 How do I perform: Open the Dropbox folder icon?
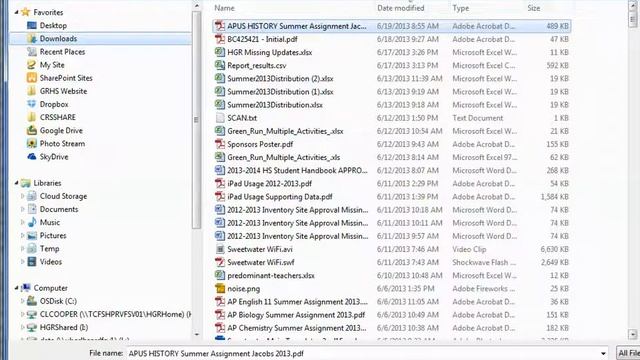coord(31,104)
